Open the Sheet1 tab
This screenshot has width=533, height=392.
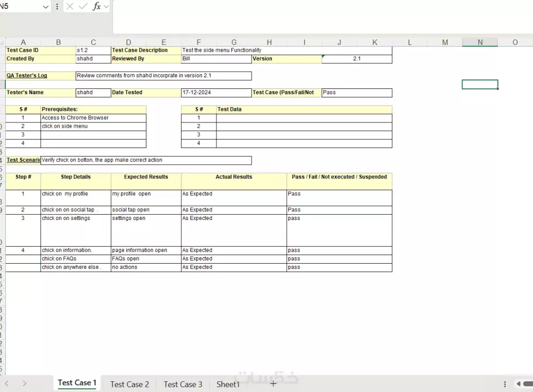(x=228, y=384)
